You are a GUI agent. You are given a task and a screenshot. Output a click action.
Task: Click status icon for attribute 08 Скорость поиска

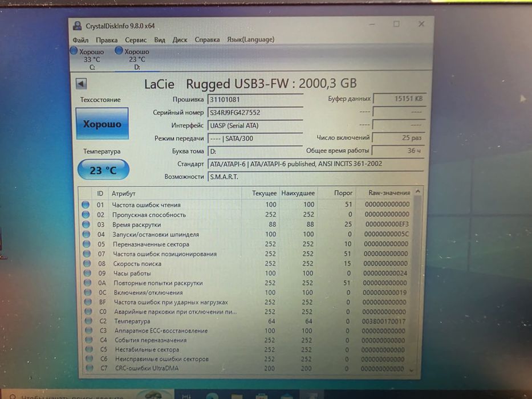click(87, 263)
